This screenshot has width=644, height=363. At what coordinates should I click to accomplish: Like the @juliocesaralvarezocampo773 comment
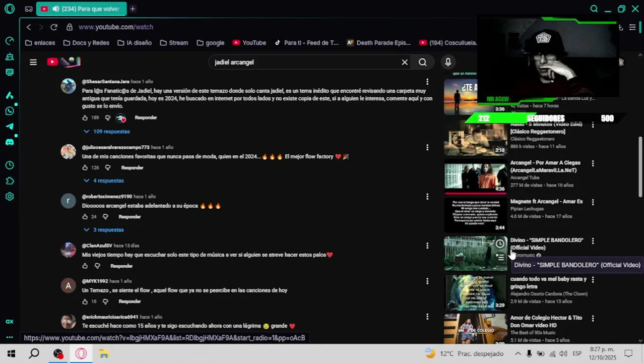[x=85, y=167]
